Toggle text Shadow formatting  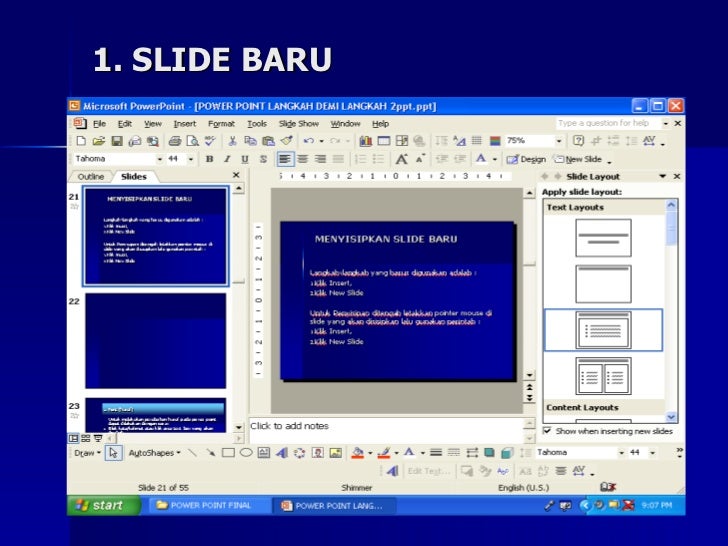tap(263, 159)
